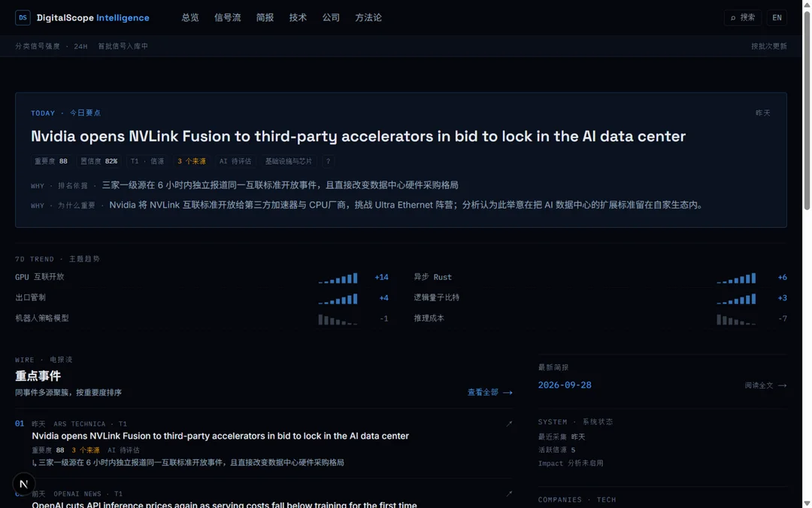
Task: Open the featured Nvidia NVLink Fusion headline
Action: coord(358,136)
